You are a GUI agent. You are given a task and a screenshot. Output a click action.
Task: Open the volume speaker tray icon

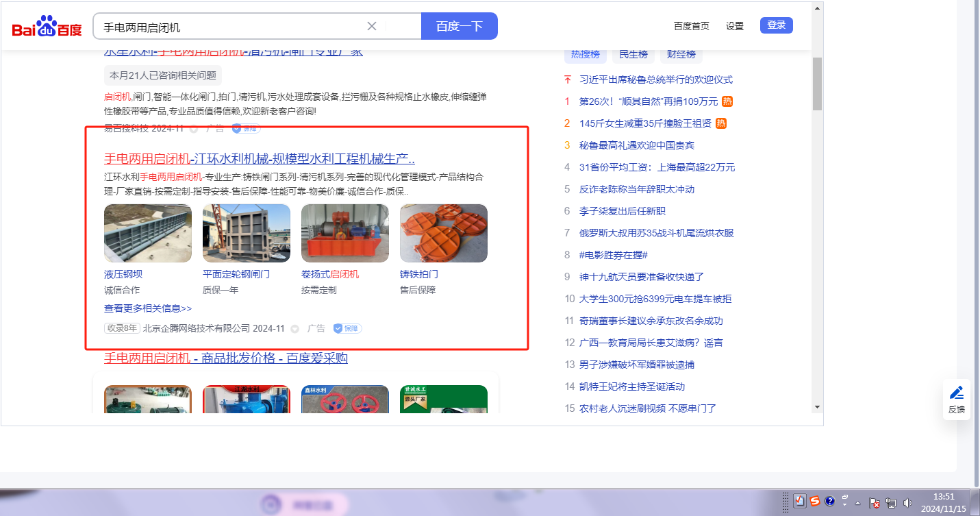(x=907, y=502)
